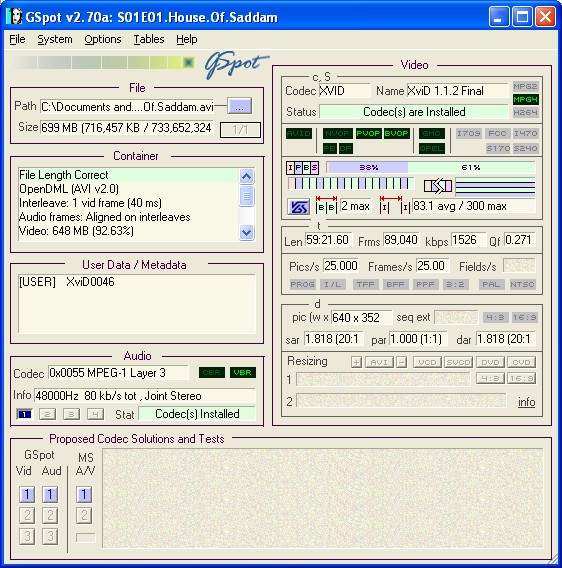The image size is (562, 568).
Task: Click the file Size field
Action: click(126, 128)
